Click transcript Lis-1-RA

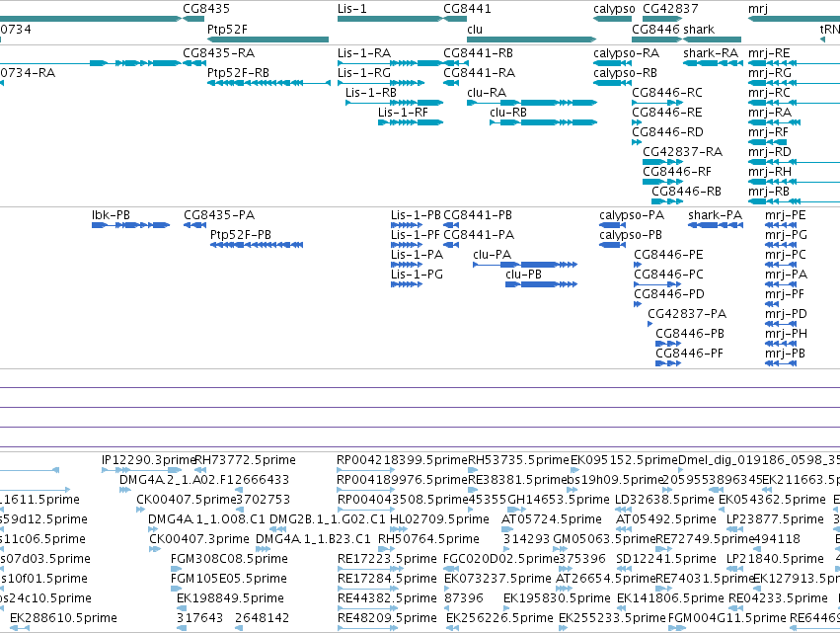click(364, 53)
